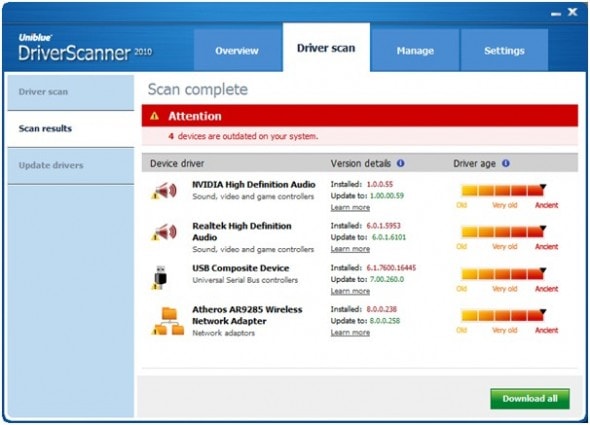The image size is (590, 425).
Task: Click the NVIDIA driver age gauge
Action: click(504, 190)
